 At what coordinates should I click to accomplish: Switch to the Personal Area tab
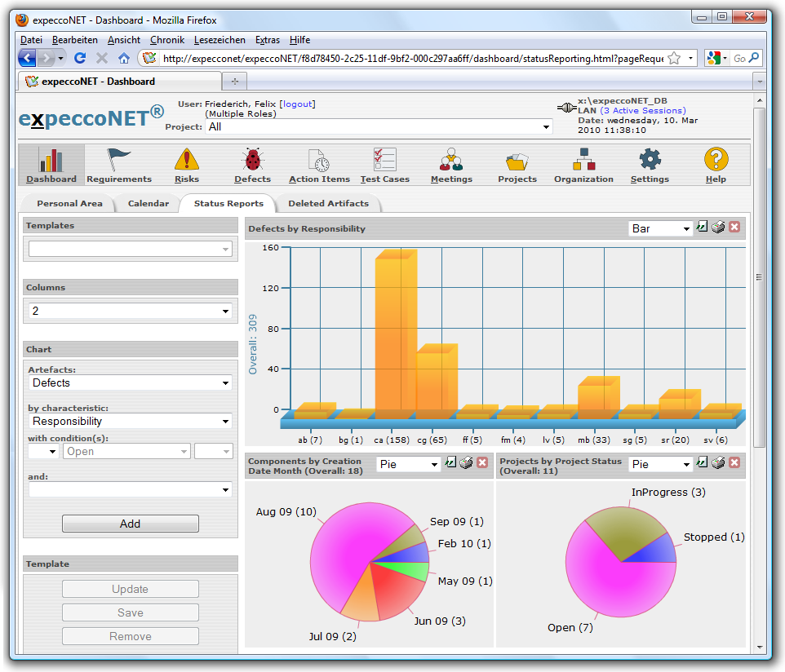69,203
